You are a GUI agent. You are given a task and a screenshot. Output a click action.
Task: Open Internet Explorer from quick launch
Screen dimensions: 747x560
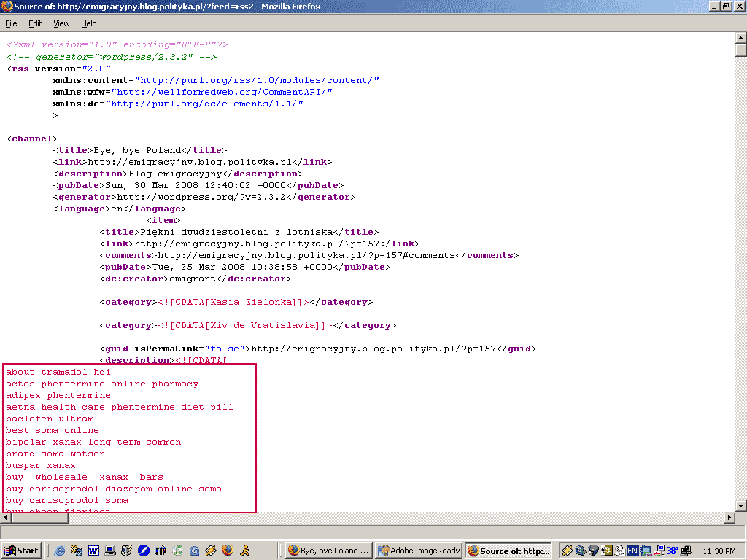[60, 551]
